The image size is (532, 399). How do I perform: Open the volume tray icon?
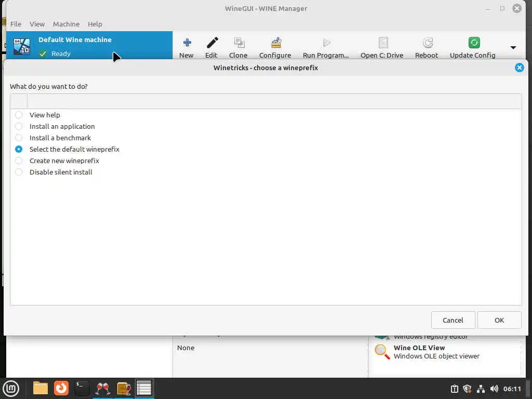pyautogui.click(x=494, y=389)
